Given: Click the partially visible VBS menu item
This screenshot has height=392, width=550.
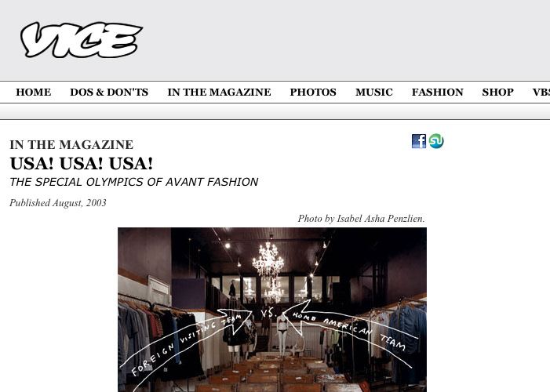Looking at the screenshot, I should [x=541, y=93].
